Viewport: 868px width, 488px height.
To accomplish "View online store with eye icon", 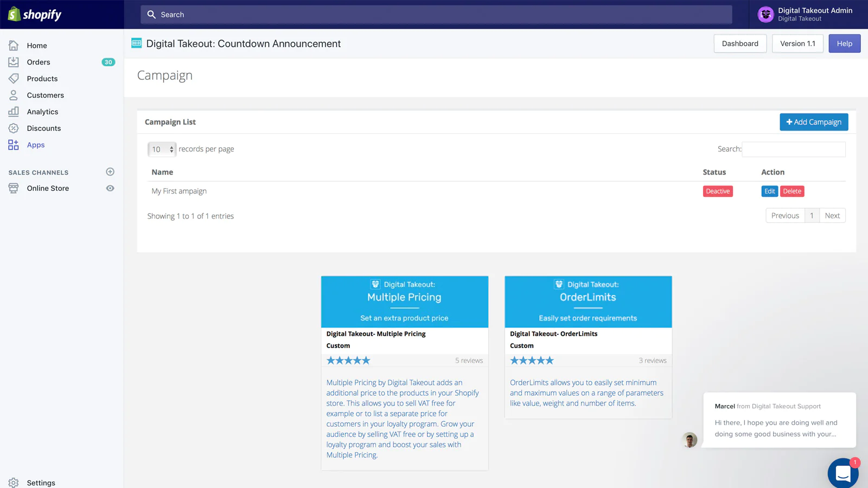I will 110,188.
